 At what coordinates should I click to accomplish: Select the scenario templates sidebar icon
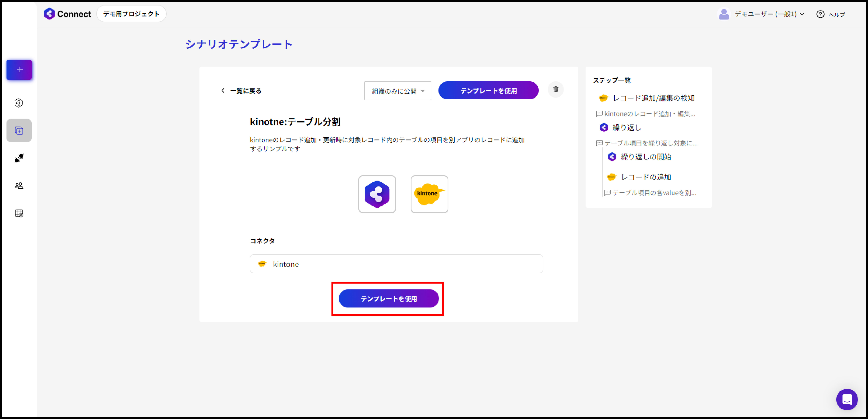pyautogui.click(x=19, y=130)
